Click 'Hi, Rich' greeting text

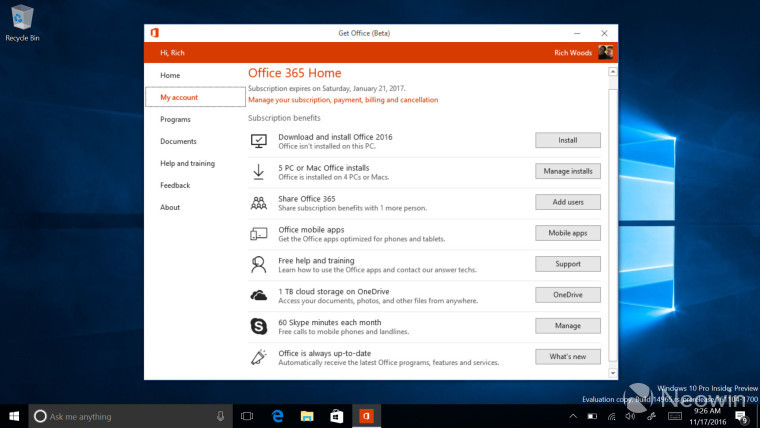coord(173,52)
